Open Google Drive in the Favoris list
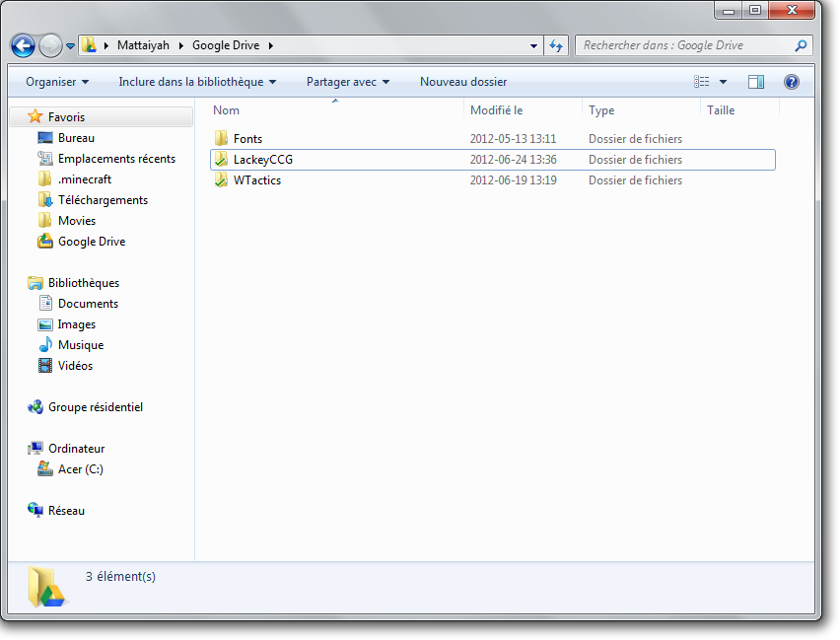This screenshot has width=840, height=640. point(92,242)
